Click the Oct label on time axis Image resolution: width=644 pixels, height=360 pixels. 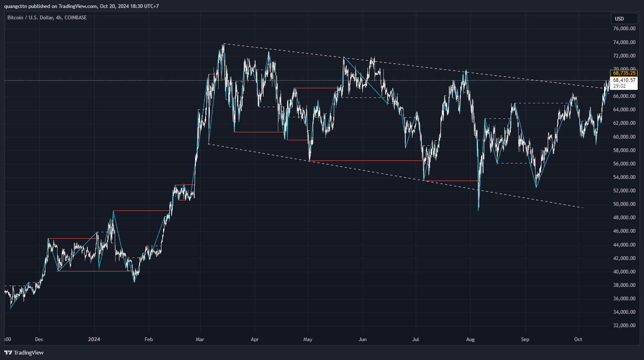pos(578,339)
